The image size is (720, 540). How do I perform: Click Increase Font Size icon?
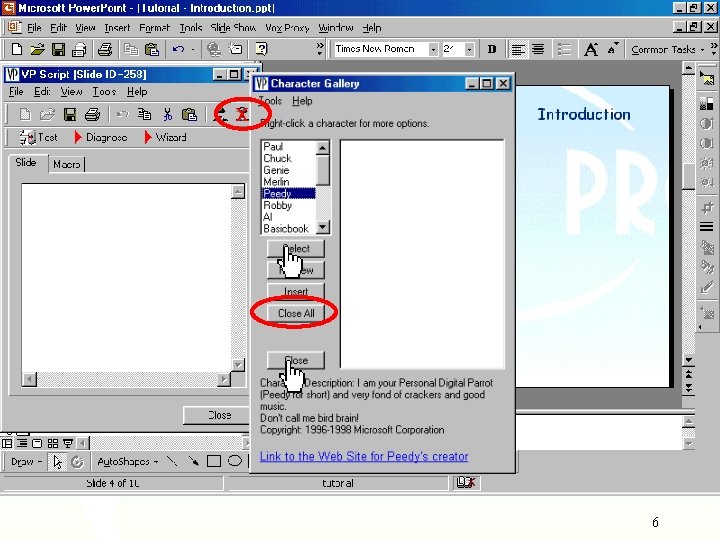(591, 49)
